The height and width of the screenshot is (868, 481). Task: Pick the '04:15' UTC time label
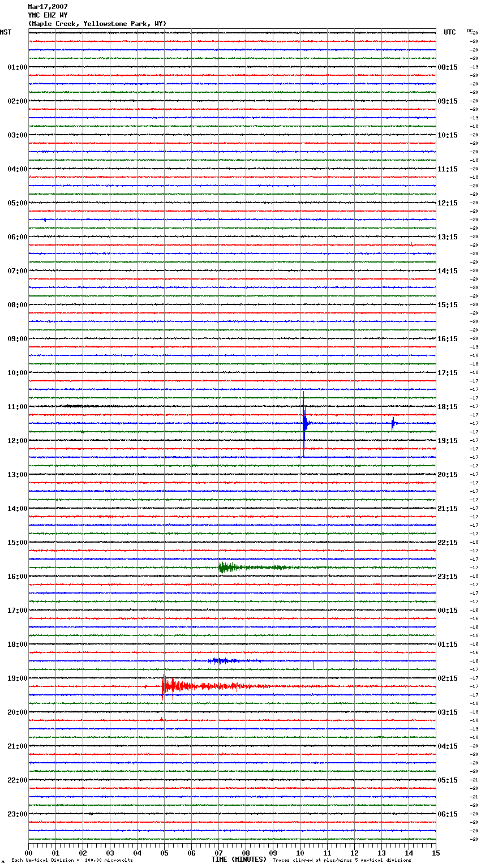(x=448, y=746)
